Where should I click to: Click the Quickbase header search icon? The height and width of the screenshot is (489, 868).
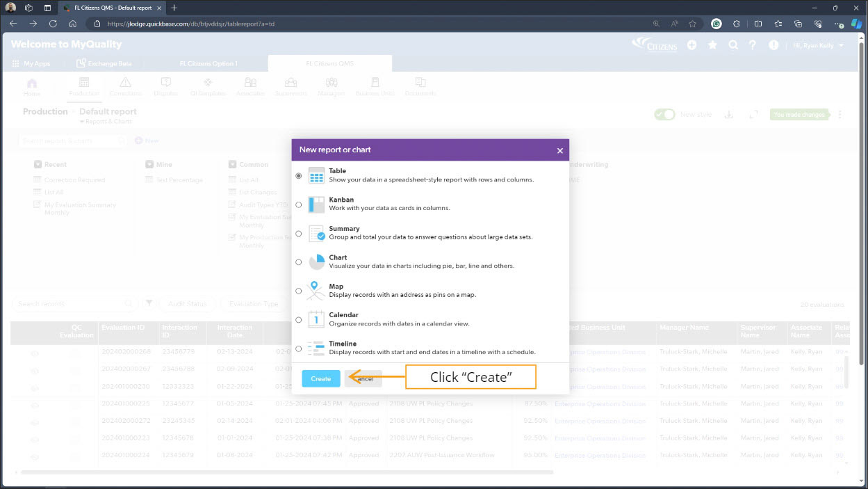(x=733, y=45)
